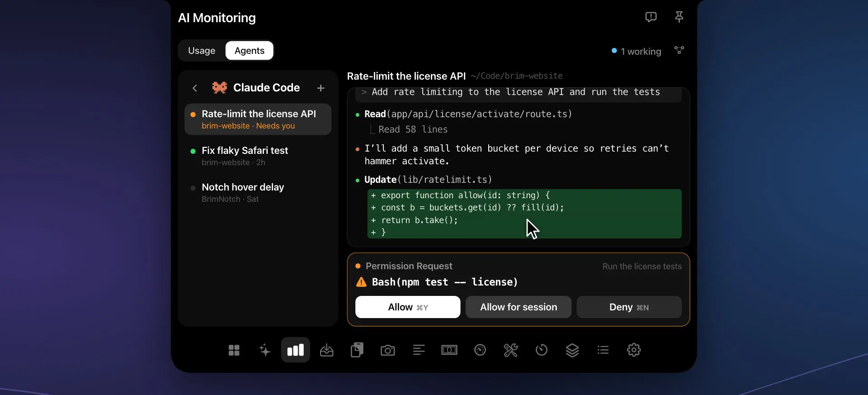Open the gauge dial icon in toolbar
The height and width of the screenshot is (395, 868).
click(480, 350)
